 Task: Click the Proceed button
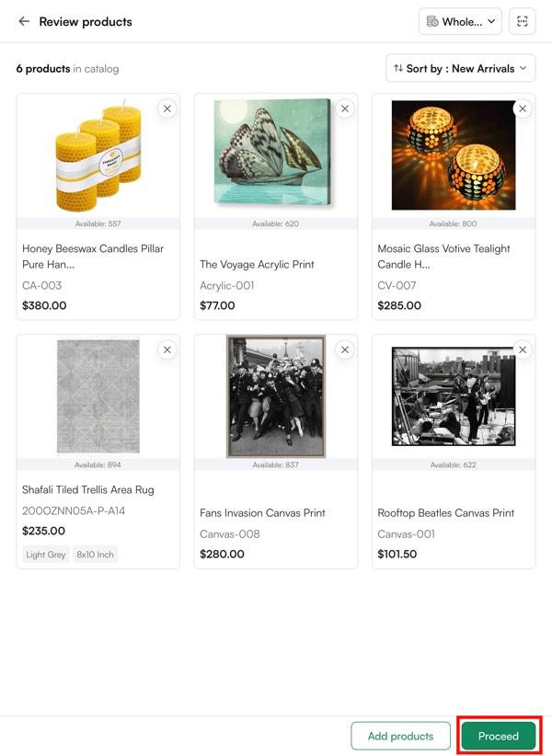tap(498, 736)
